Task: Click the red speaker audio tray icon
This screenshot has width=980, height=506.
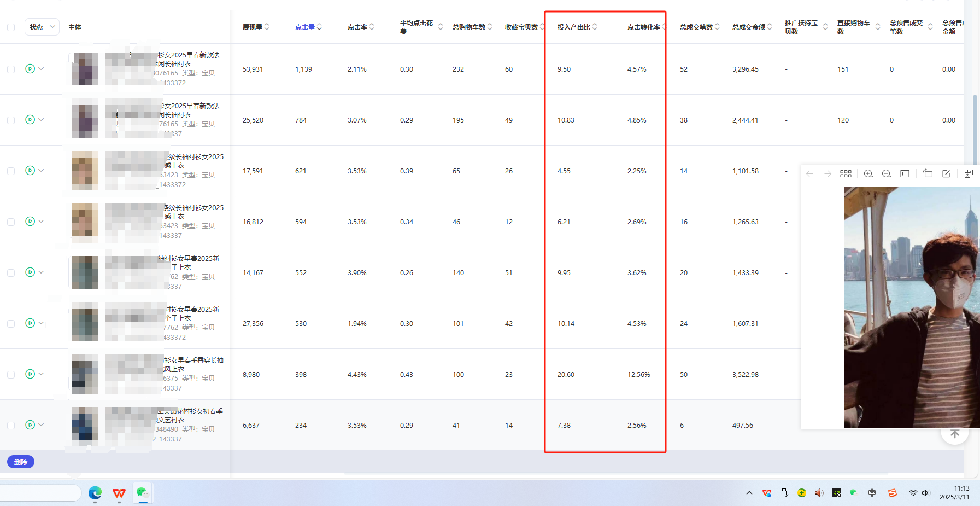Action: pos(819,493)
